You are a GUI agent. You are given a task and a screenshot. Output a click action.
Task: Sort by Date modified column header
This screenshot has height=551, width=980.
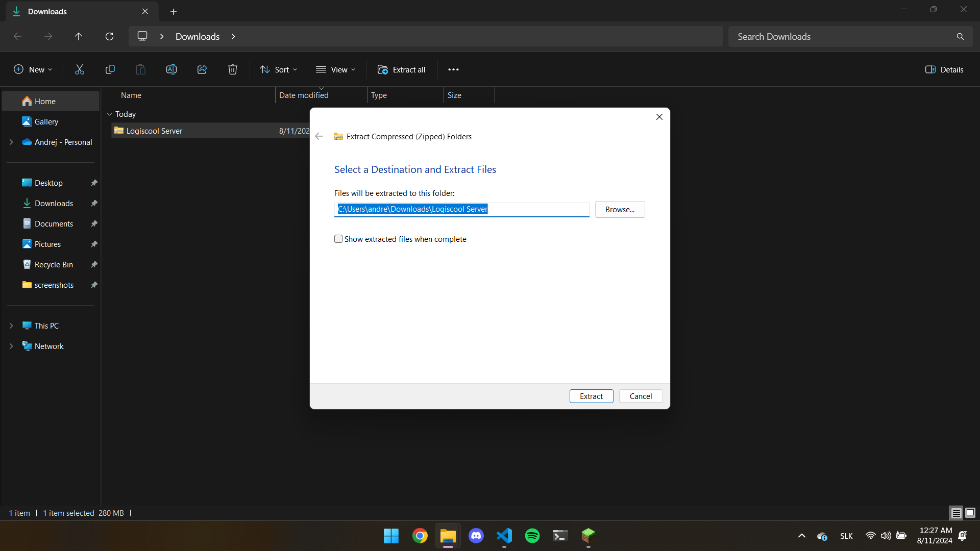tap(321, 95)
